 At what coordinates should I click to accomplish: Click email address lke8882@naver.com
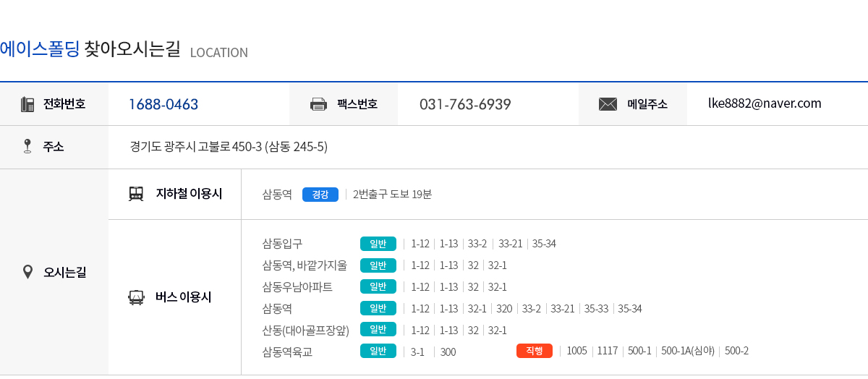point(765,103)
